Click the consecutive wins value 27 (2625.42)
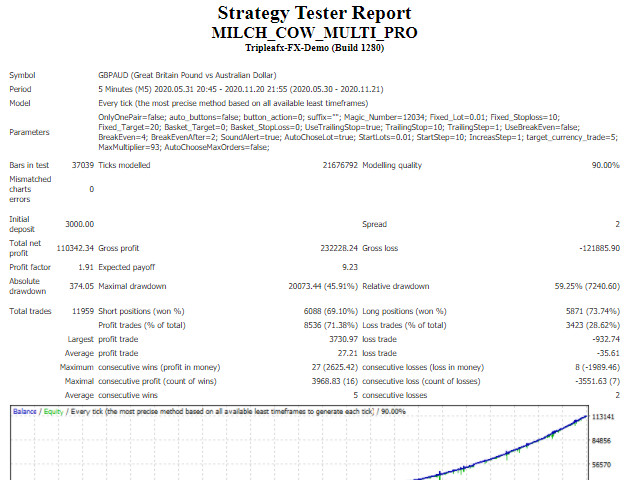Screen dimensions: 640x480 (335, 367)
